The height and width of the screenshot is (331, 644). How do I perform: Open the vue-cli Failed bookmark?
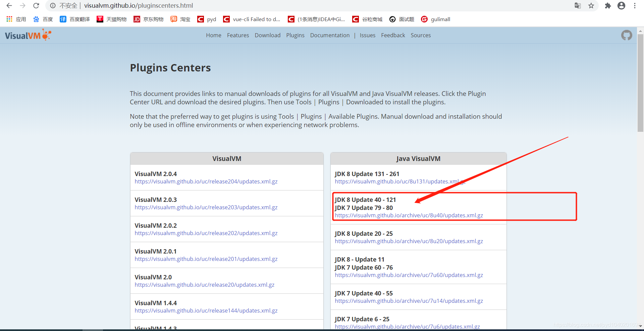click(x=252, y=19)
